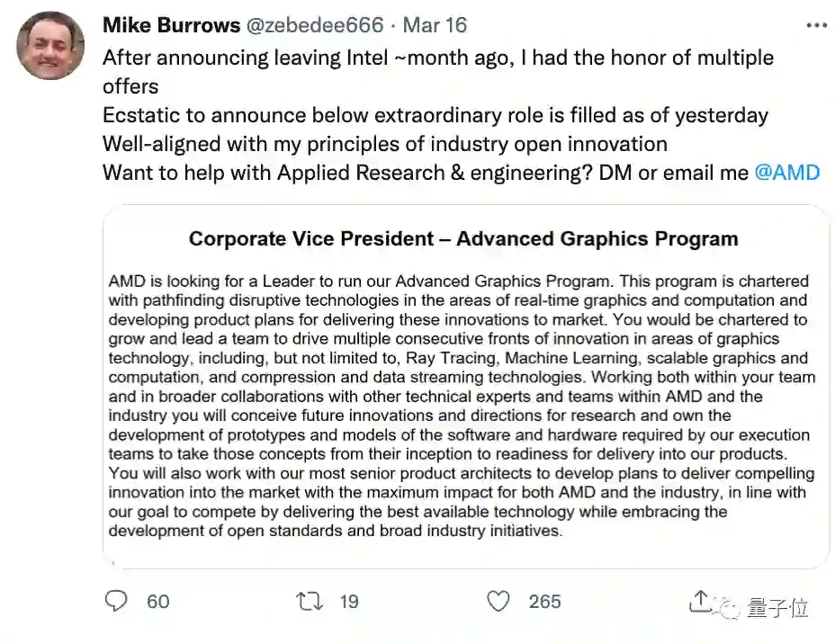Like the tweet with the heart icon
Image resolution: width=835 pixels, height=644 pixels.
pos(498,601)
